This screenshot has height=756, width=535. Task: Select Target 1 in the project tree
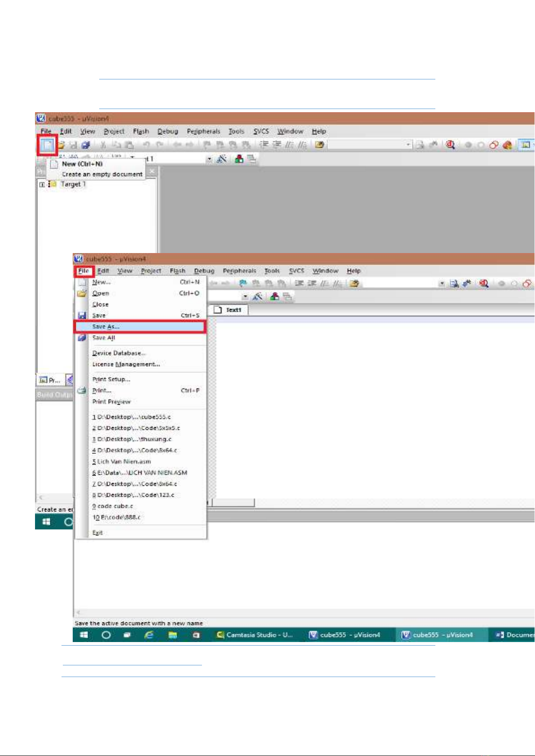[x=73, y=184]
